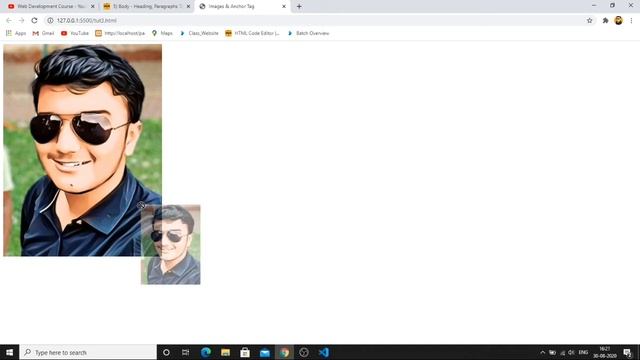Show hidden system tray icons
Viewport: 640px width, 360px height.
(x=542, y=352)
